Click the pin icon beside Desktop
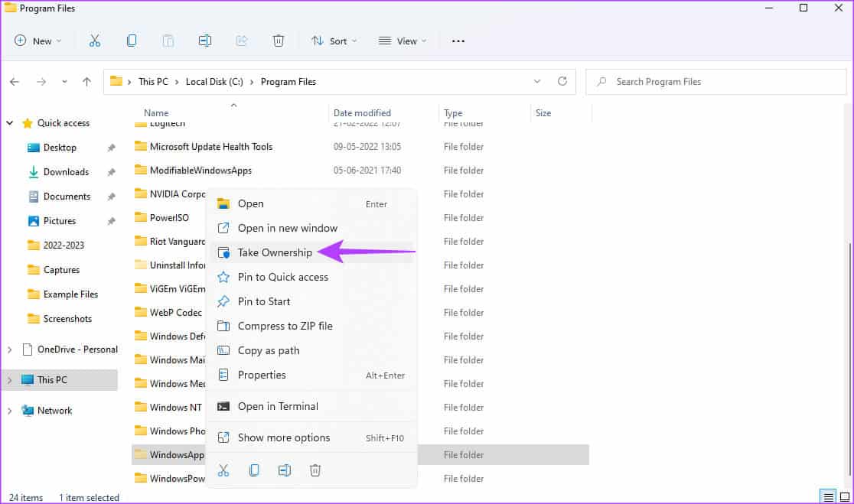This screenshot has width=854, height=504. click(111, 148)
